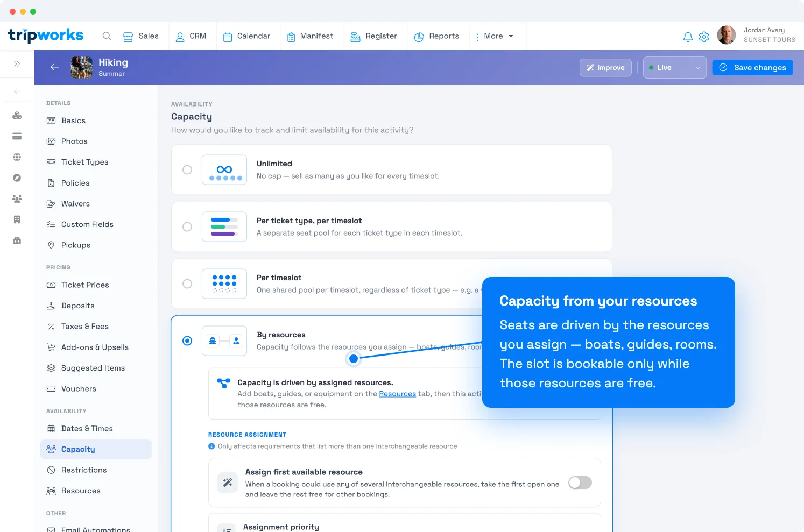Image resolution: width=804 pixels, height=532 pixels.
Task: Click the By resources boat-guide icon
Action: click(x=224, y=341)
